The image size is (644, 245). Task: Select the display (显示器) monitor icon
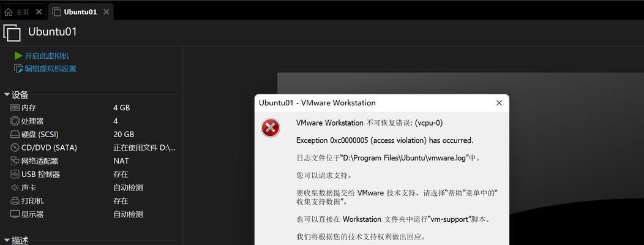coord(15,214)
